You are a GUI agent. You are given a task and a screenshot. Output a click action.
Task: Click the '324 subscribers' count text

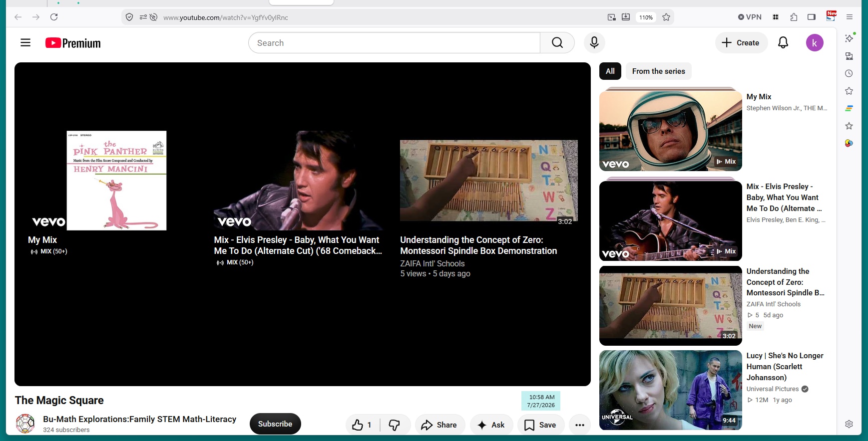point(66,430)
